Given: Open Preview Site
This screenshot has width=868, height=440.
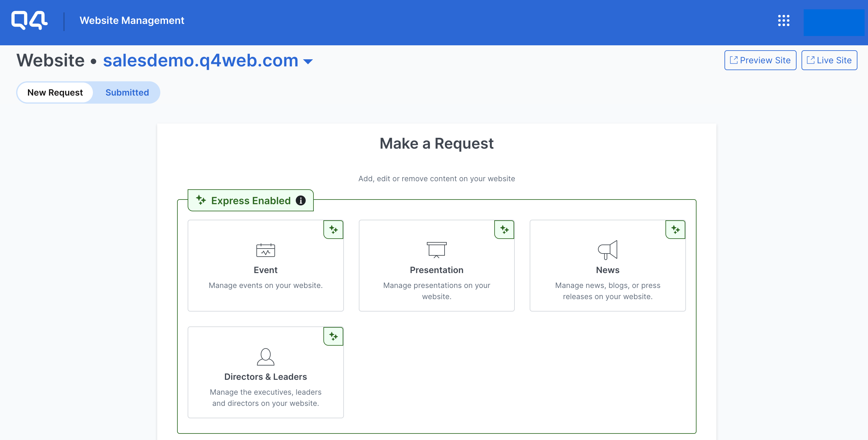Looking at the screenshot, I should click(760, 60).
